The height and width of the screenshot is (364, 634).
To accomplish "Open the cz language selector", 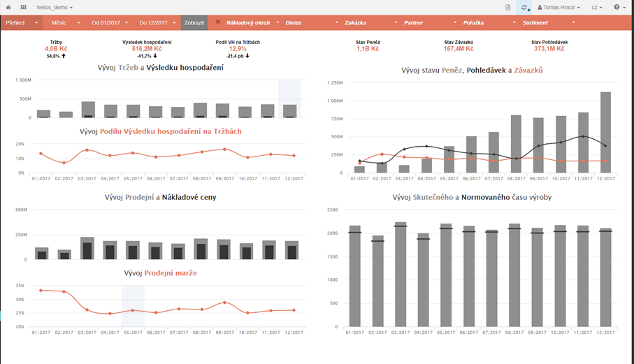I will click(596, 7).
